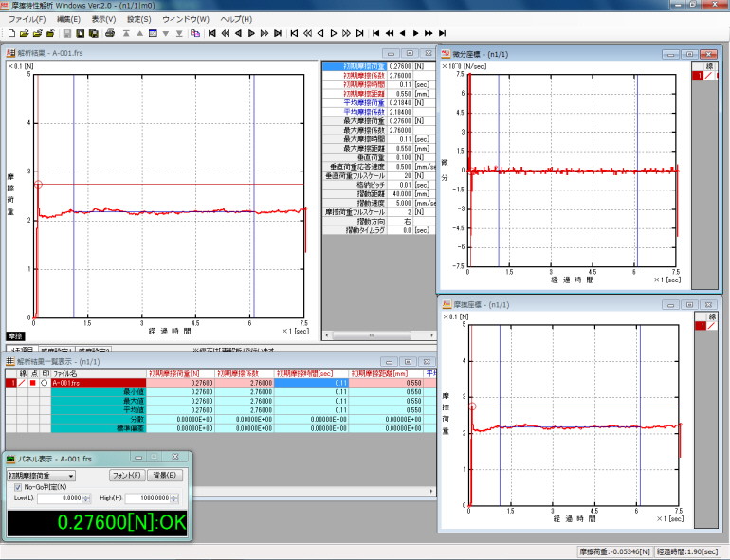
Task: Click the New file icon in toolbar
Action: (x=10, y=33)
